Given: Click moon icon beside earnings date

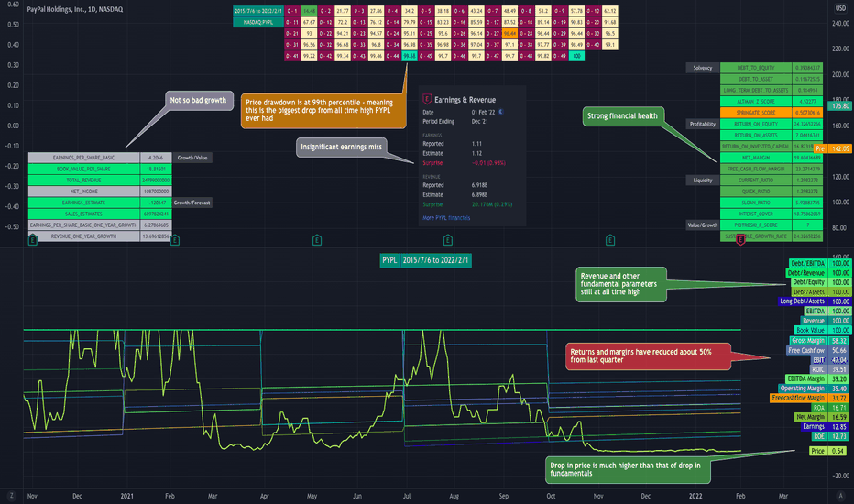Looking at the screenshot, I should point(500,112).
